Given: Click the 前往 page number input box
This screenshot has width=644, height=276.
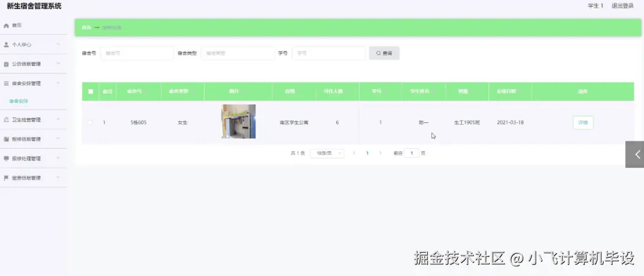Looking at the screenshot, I should coord(411,153).
